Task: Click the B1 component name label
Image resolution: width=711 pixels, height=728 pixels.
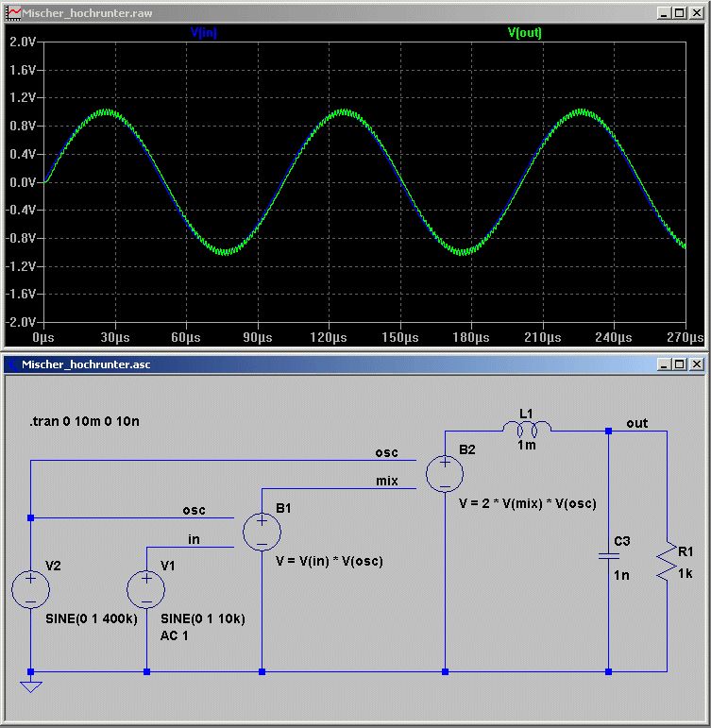Action: point(283,508)
